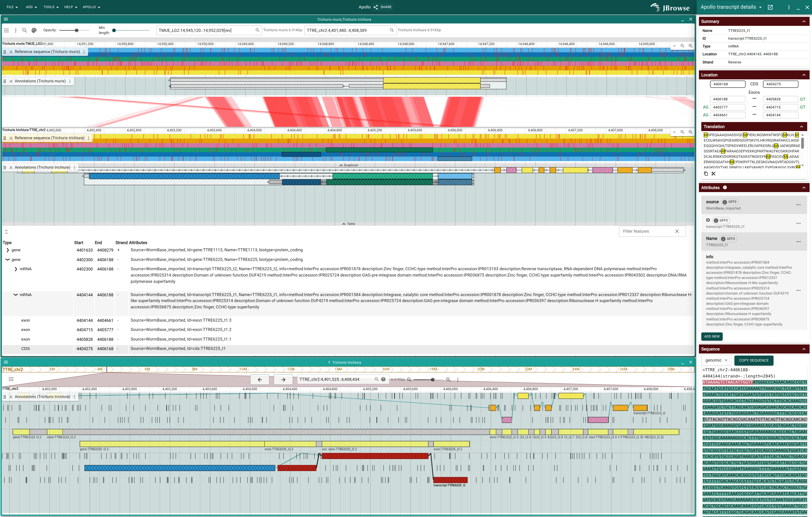Open the track selector in synteny view toolbar

6,30
